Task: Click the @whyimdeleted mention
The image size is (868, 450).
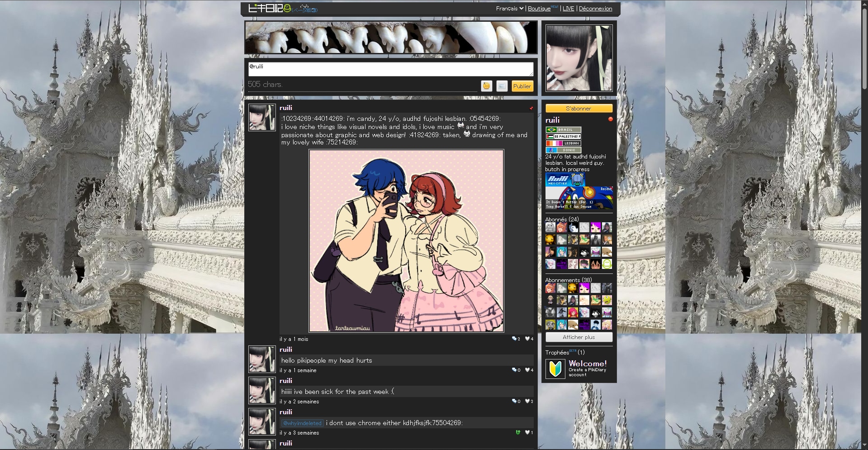Action: [302, 423]
